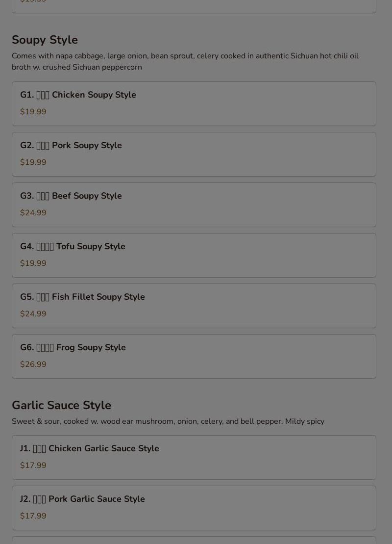The image size is (392, 544).
Task: Click Garlic Sauce Style description text
Action: click(168, 421)
